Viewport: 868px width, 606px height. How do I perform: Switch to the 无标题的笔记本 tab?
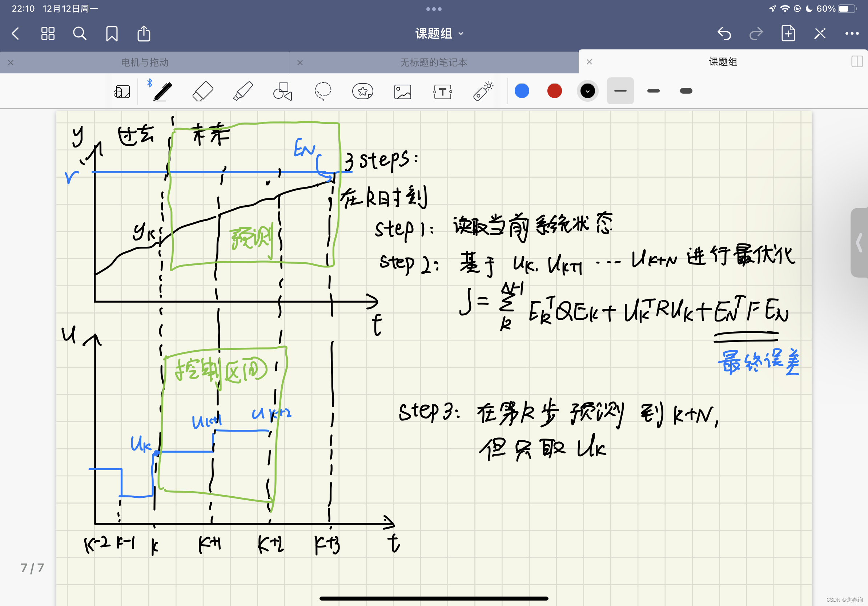434,62
